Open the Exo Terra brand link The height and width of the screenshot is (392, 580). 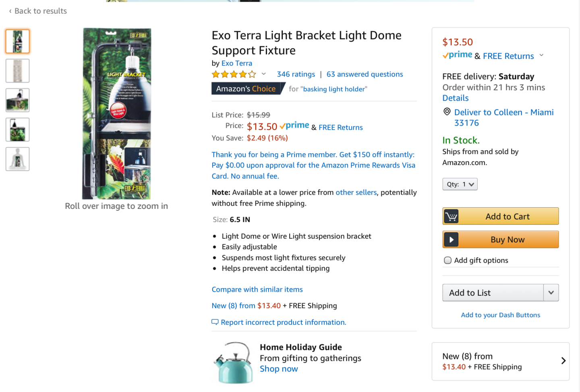click(236, 63)
